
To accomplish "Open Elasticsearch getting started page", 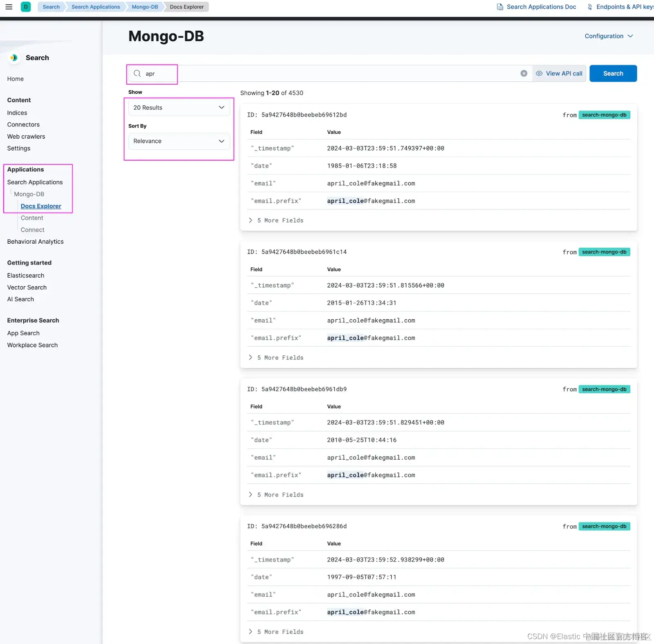I will [26, 276].
